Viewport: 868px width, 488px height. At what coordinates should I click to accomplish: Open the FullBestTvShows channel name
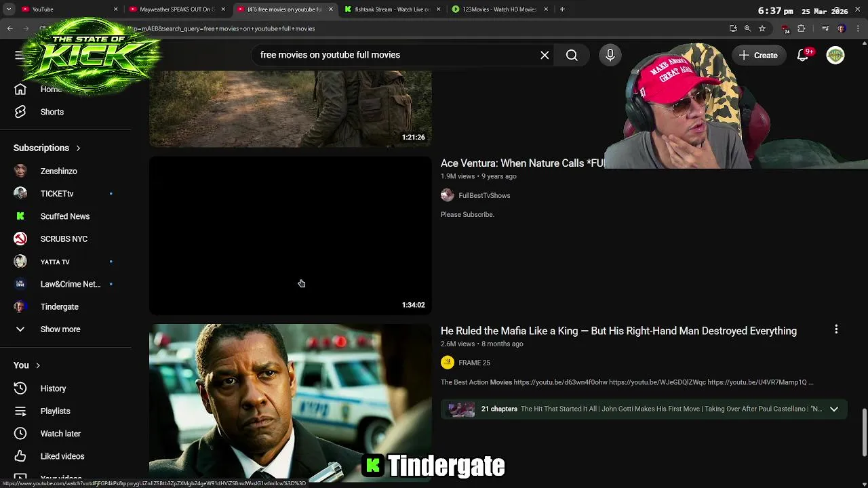(x=484, y=195)
